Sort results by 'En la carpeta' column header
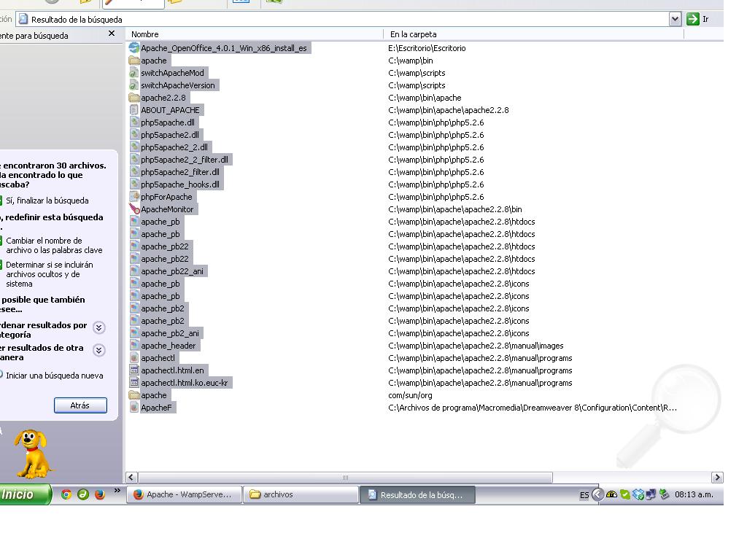This screenshot has width=747, height=560. (x=533, y=34)
